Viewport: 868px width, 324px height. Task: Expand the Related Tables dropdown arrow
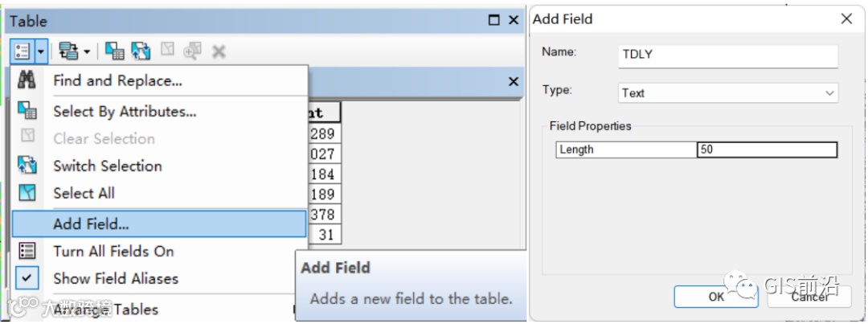click(x=87, y=51)
